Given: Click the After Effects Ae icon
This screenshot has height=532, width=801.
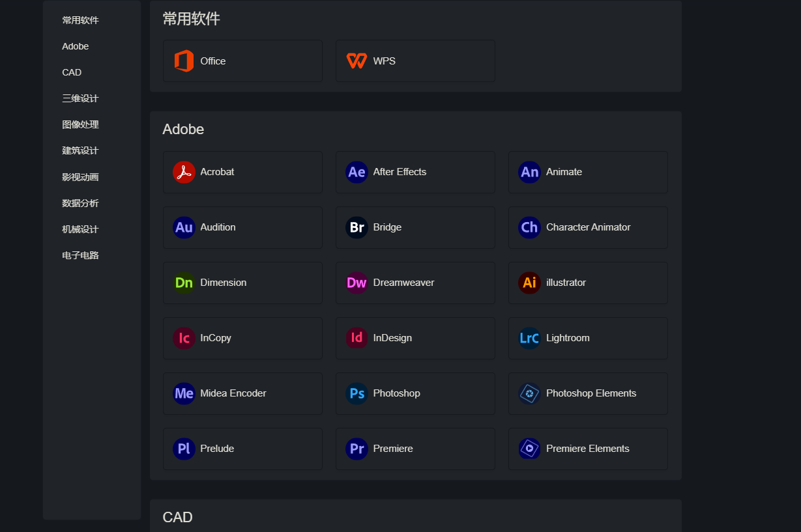Looking at the screenshot, I should tap(357, 172).
